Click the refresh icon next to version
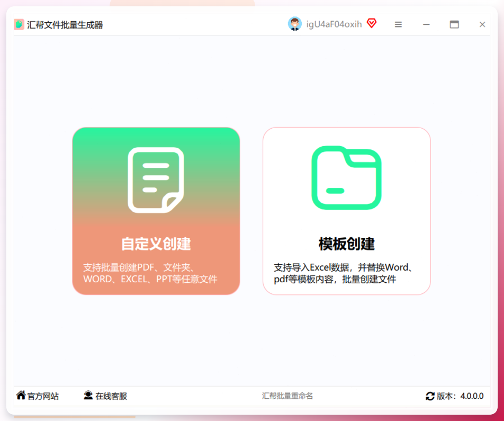504x421 pixels. point(430,396)
